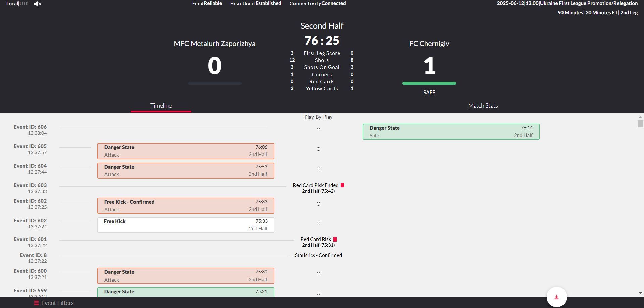Click the 'Feed Reliable' status

coord(207,3)
